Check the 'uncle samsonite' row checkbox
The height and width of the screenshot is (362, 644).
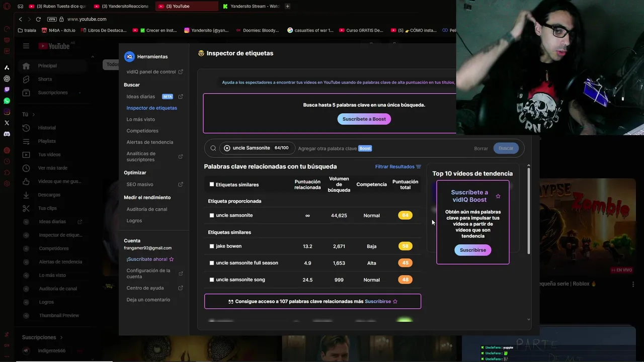click(x=212, y=215)
